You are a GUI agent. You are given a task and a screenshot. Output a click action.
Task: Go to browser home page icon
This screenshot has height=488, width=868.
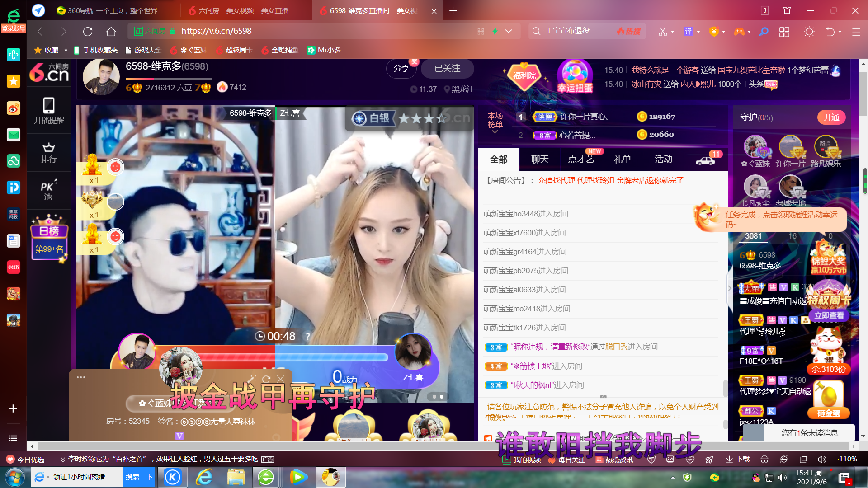pos(111,31)
